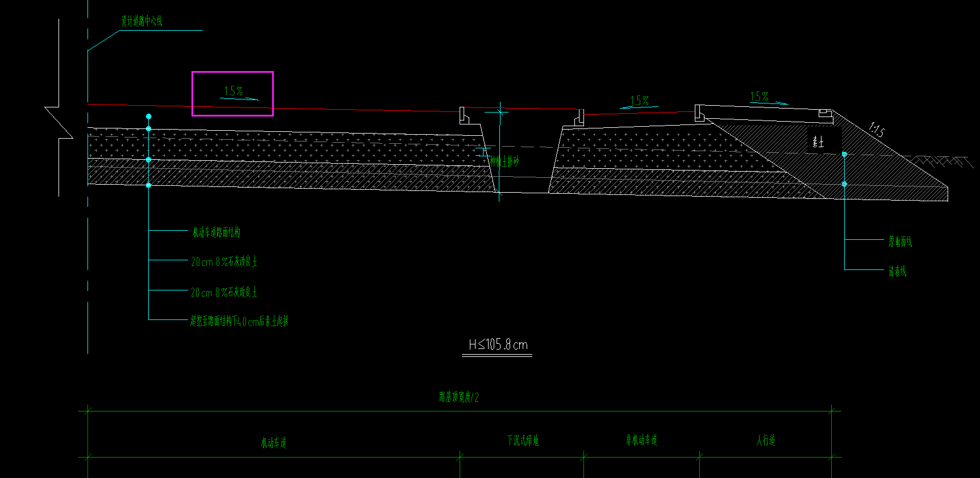This screenshot has height=478, width=980.
Task: Click the 机动车道 dimension label
Action: tap(274, 442)
